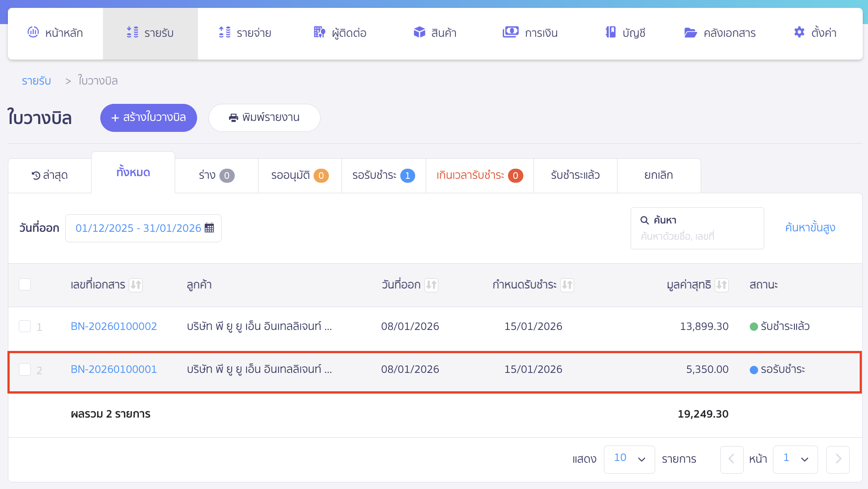Click the calendar icon in the date filter
Viewport: 868px width, 489px height.
click(210, 227)
